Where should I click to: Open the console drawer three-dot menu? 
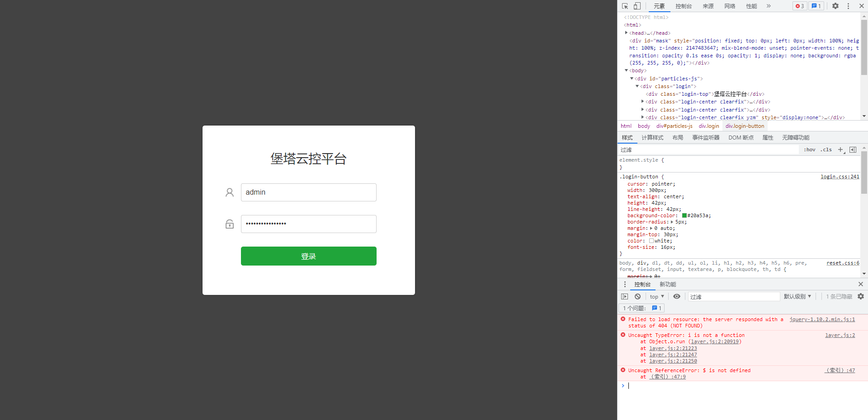click(625, 284)
